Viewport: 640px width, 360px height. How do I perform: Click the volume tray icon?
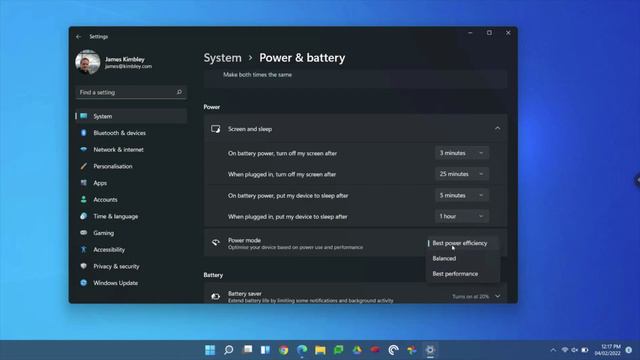tap(575, 350)
